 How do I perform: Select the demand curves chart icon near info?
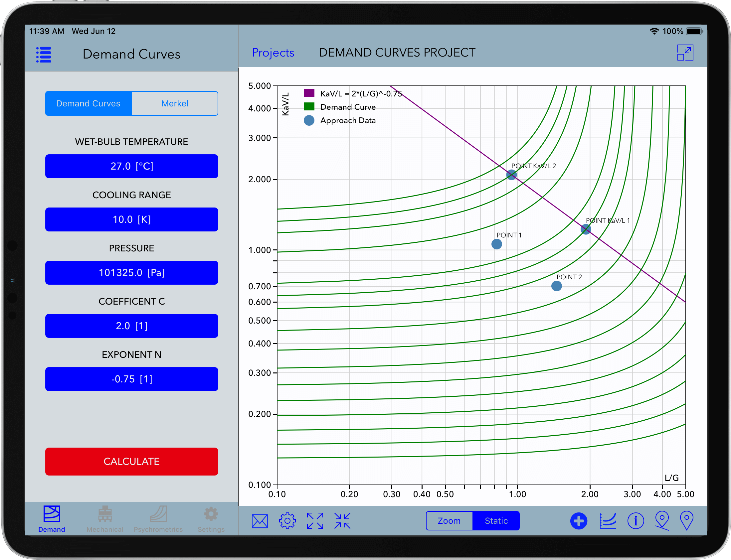(x=608, y=521)
